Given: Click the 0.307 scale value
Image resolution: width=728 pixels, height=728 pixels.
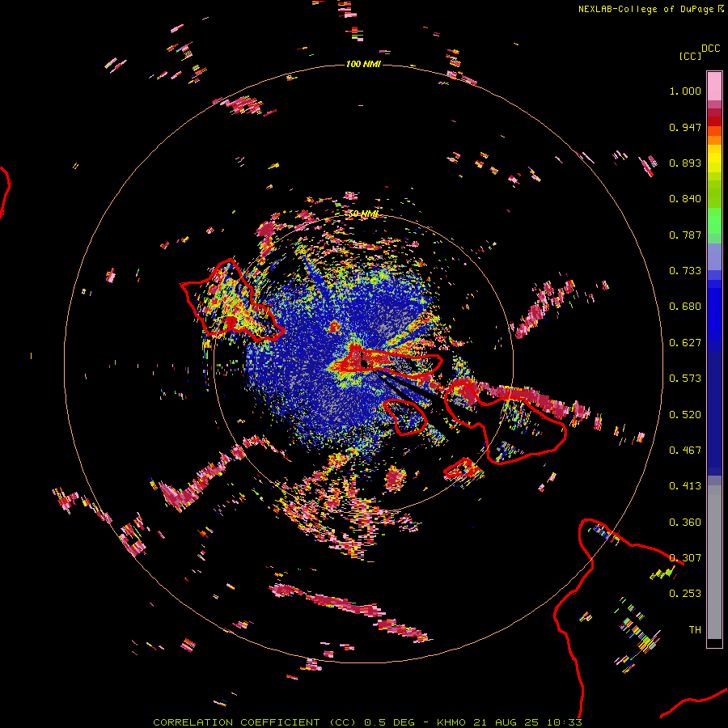Looking at the screenshot, I should (x=685, y=558).
